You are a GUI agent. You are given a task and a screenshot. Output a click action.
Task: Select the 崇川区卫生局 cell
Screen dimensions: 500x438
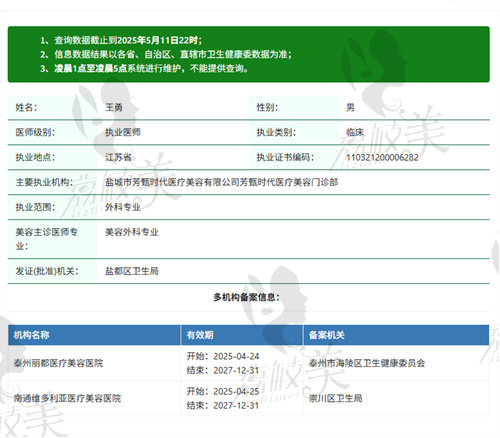(x=335, y=398)
